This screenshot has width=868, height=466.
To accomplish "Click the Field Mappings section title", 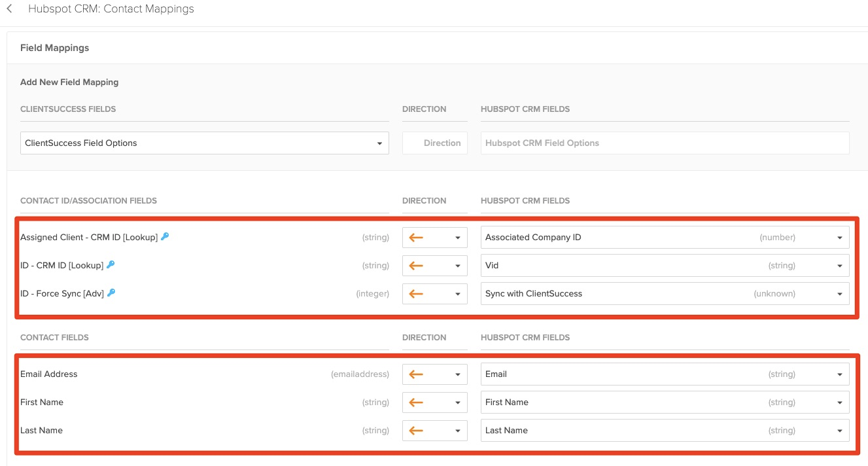I will pos(55,48).
